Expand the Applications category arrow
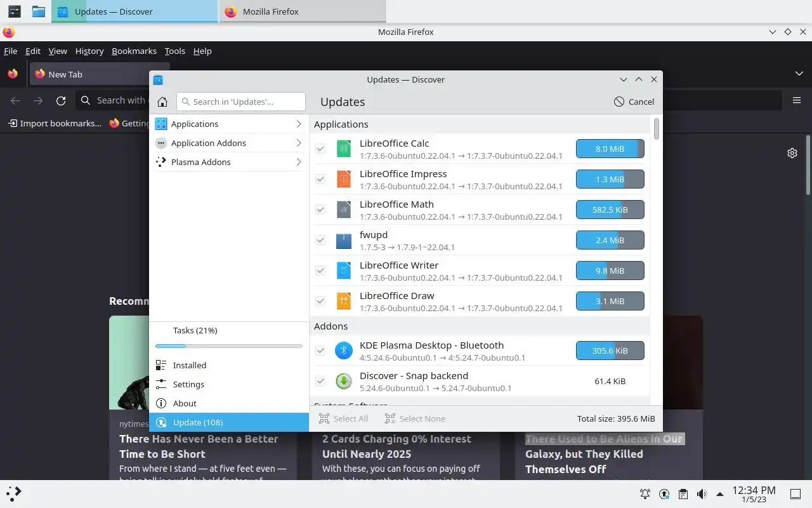 [298, 124]
